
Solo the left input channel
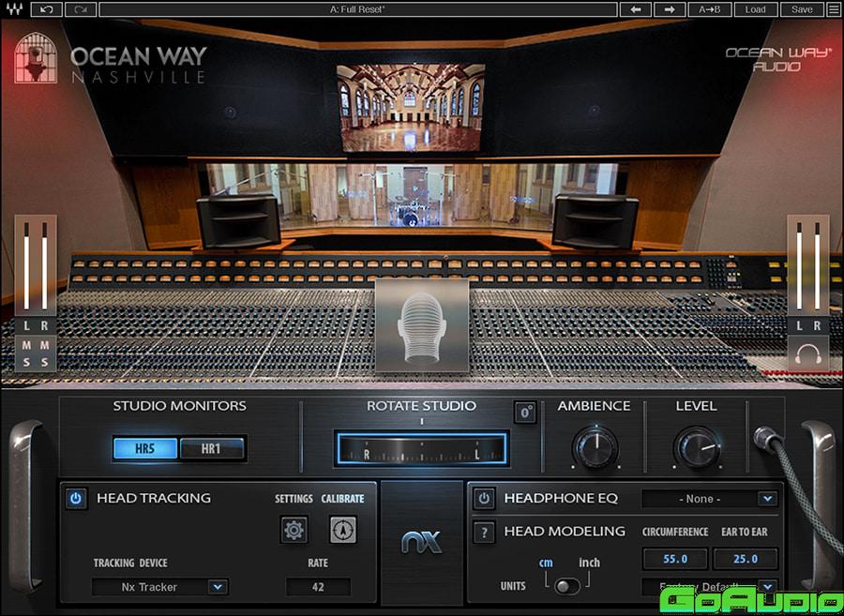pos(26,362)
